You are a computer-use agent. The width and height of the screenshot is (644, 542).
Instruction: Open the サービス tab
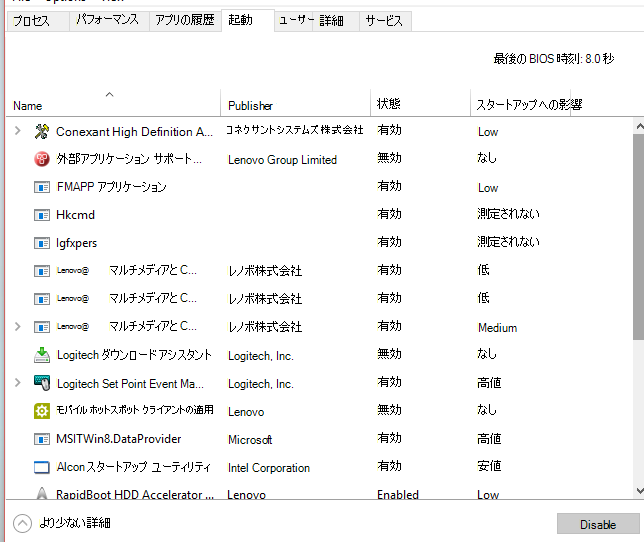[x=385, y=21]
